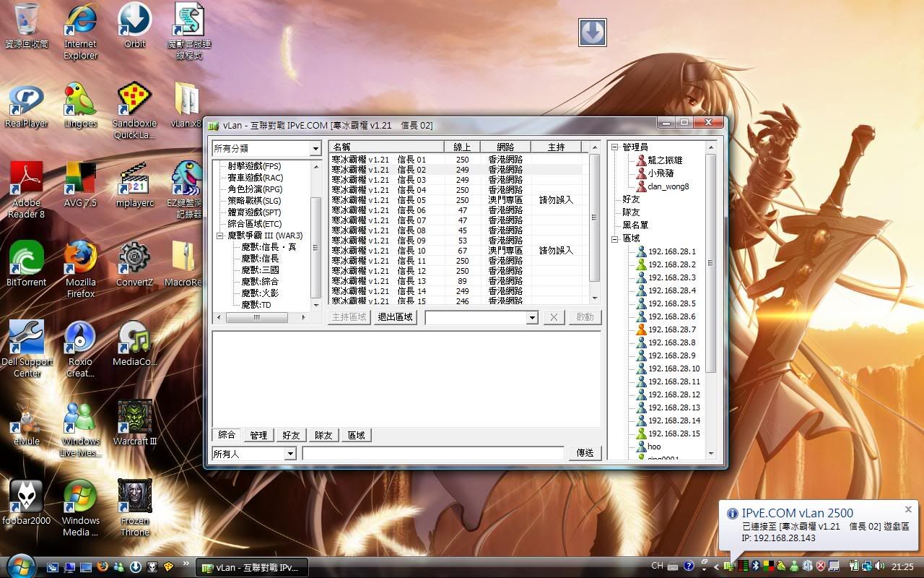Switch to the 好友 chat tab
Viewport: 924px width, 578px height.
click(291, 435)
